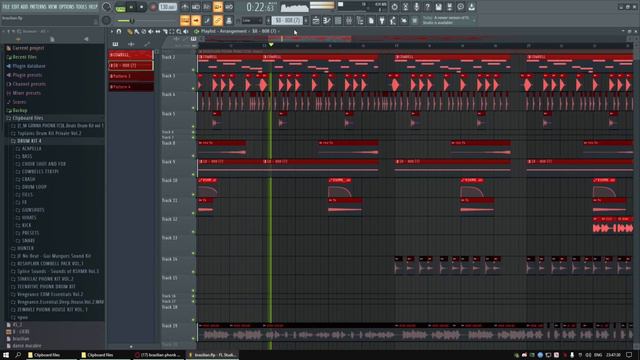Select the playlist draw pencil tool

(130, 31)
